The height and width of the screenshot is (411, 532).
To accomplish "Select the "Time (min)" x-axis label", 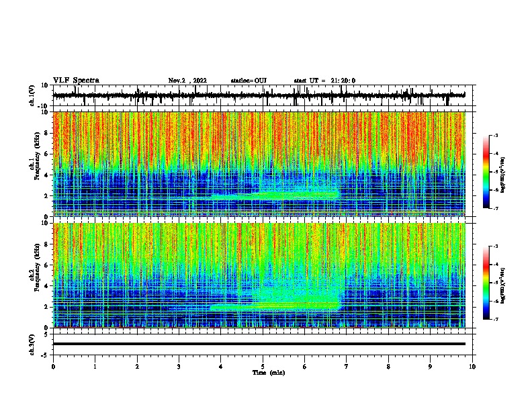I will click(x=269, y=373).
